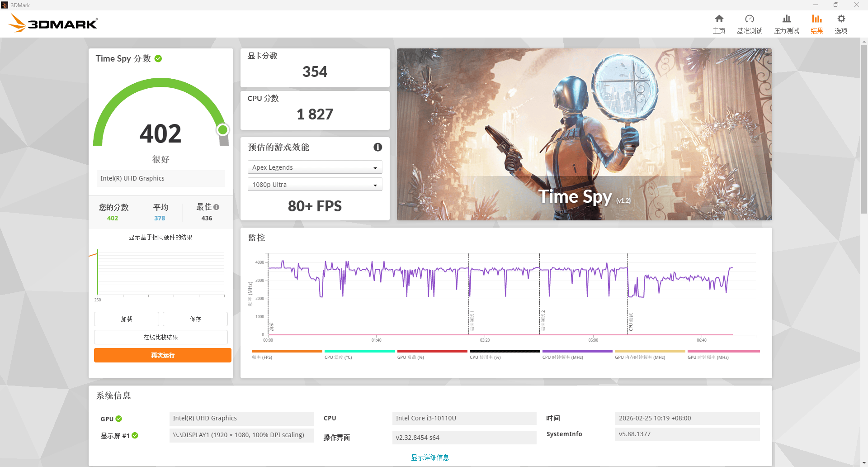
Task: Click the 3DMark logo
Action: [52, 23]
